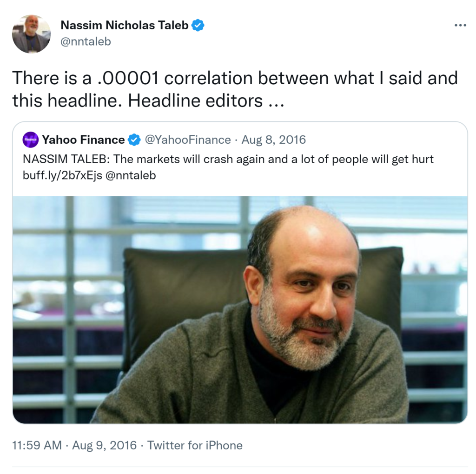
Task: Open Nassim Taleb's round profile avatar
Action: (x=31, y=33)
